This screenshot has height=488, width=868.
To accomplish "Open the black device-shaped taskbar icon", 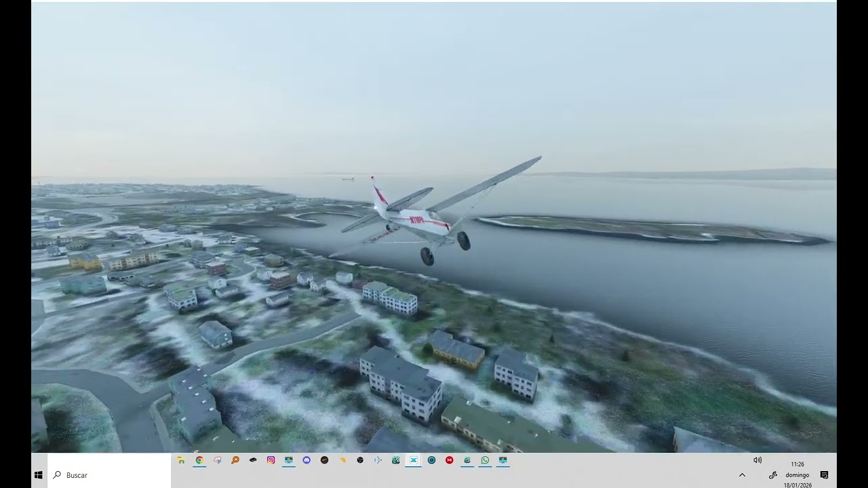I will pos(253,460).
